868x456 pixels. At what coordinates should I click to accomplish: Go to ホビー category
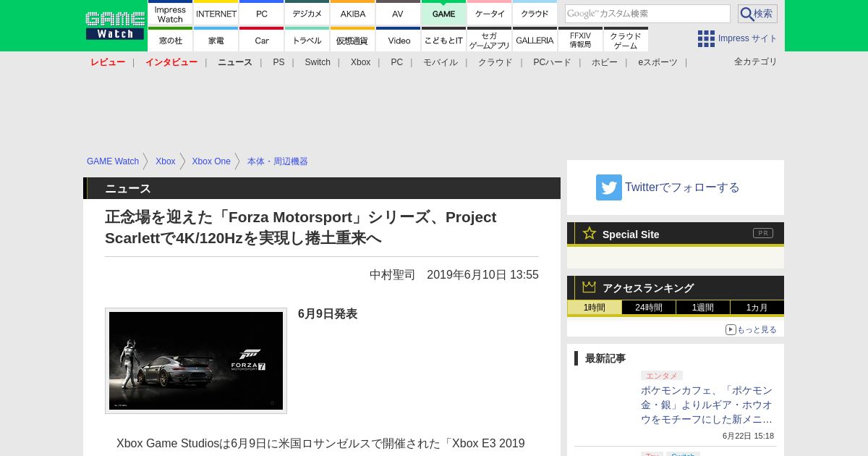[x=605, y=62]
